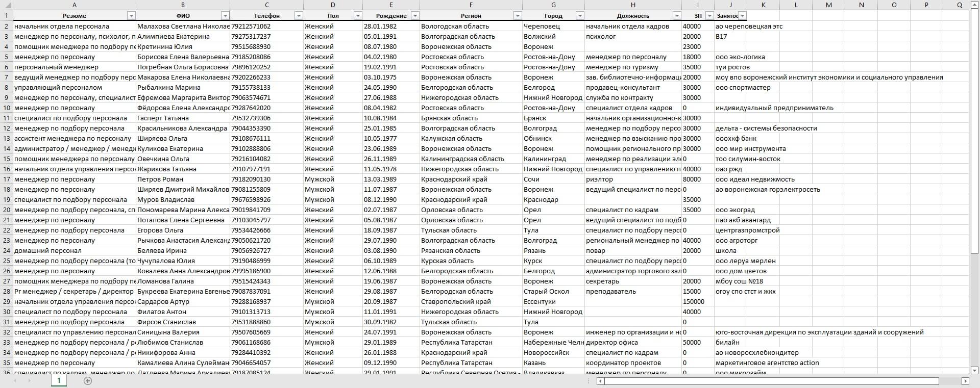This screenshot has width=980, height=388.
Task: Click vertical scrollbar up arrow
Action: (x=974, y=5)
